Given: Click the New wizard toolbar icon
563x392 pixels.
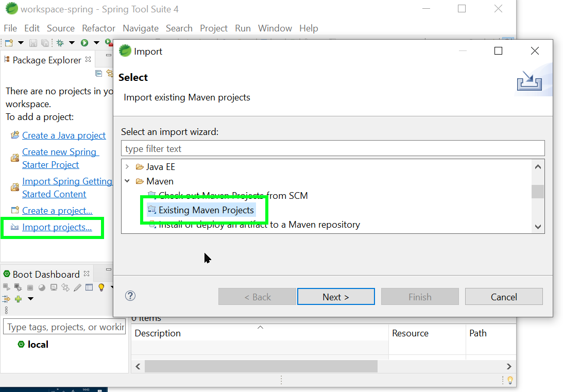Looking at the screenshot, I should coord(9,43).
